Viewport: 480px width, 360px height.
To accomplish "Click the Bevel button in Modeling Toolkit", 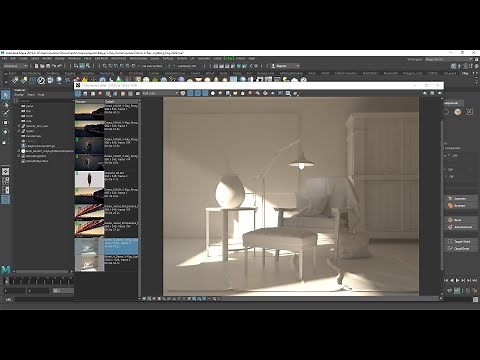I will [x=460, y=220].
